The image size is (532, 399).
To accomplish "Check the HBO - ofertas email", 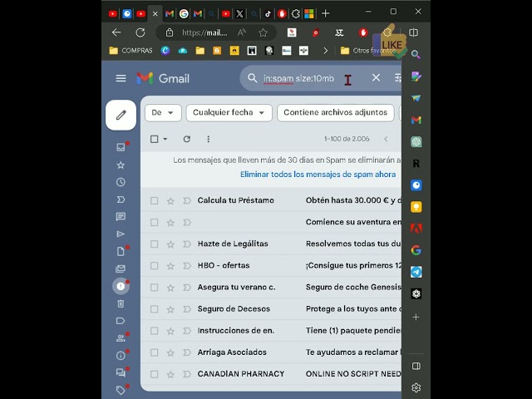I will coord(155,266).
